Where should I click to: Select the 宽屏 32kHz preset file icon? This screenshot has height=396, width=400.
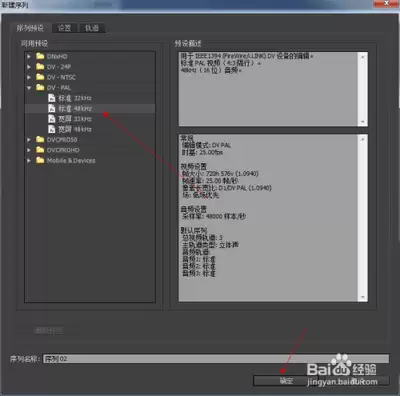coord(52,119)
